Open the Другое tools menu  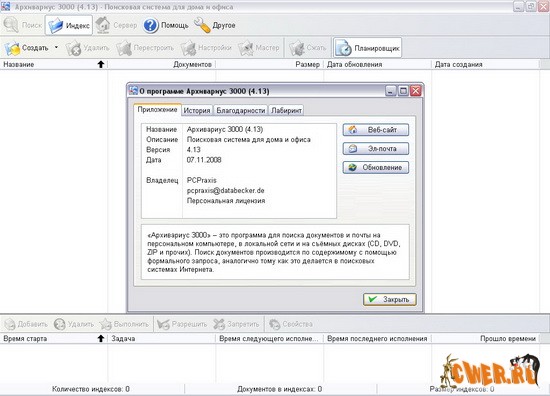tap(214, 25)
